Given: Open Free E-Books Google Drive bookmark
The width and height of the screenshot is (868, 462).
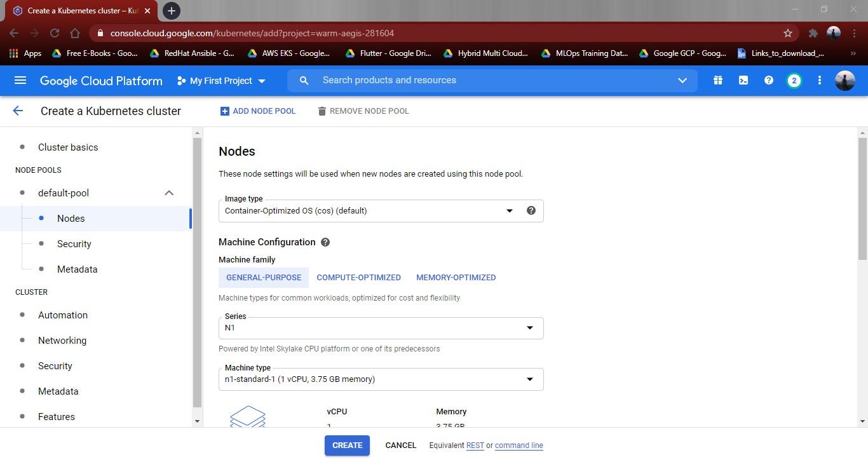Looking at the screenshot, I should (95, 53).
